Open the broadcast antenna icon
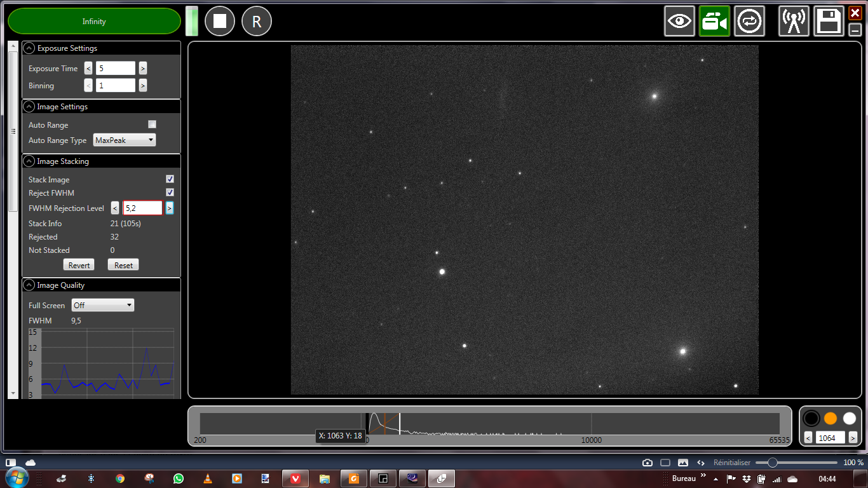 tap(794, 22)
